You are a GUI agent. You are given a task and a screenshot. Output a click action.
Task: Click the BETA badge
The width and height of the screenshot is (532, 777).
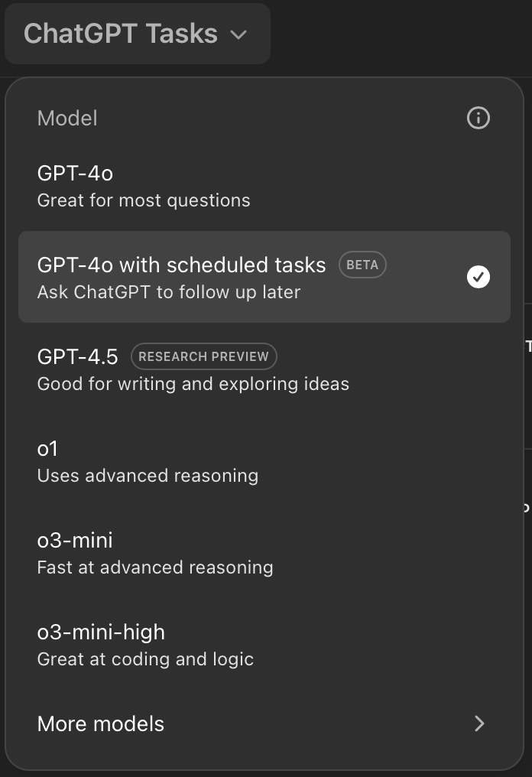[x=362, y=265]
